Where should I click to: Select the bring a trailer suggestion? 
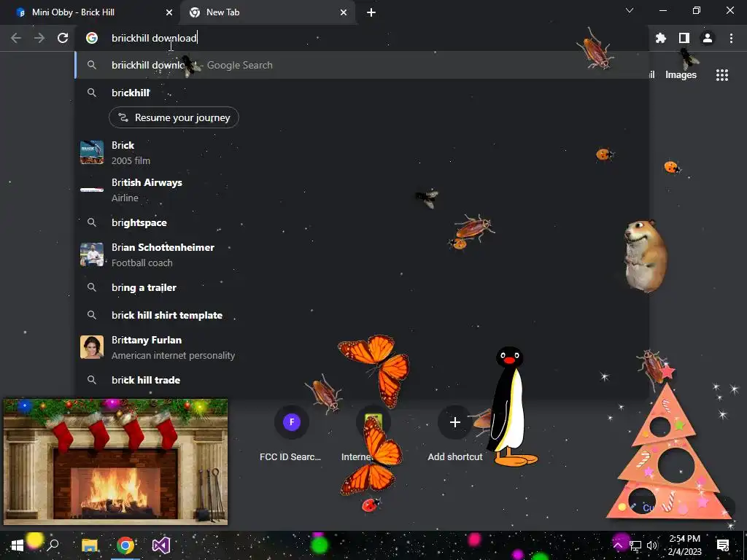click(362, 287)
